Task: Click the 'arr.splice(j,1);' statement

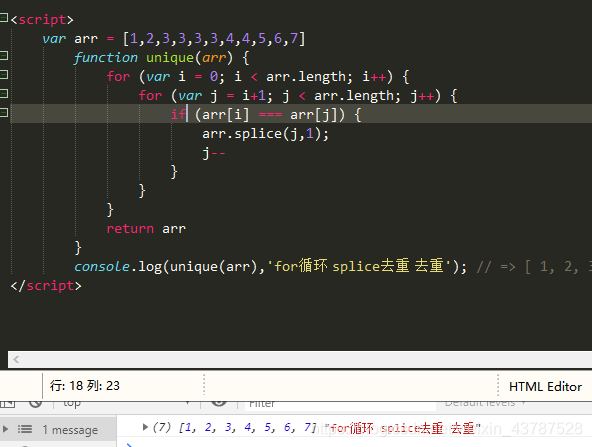Action: [265, 134]
